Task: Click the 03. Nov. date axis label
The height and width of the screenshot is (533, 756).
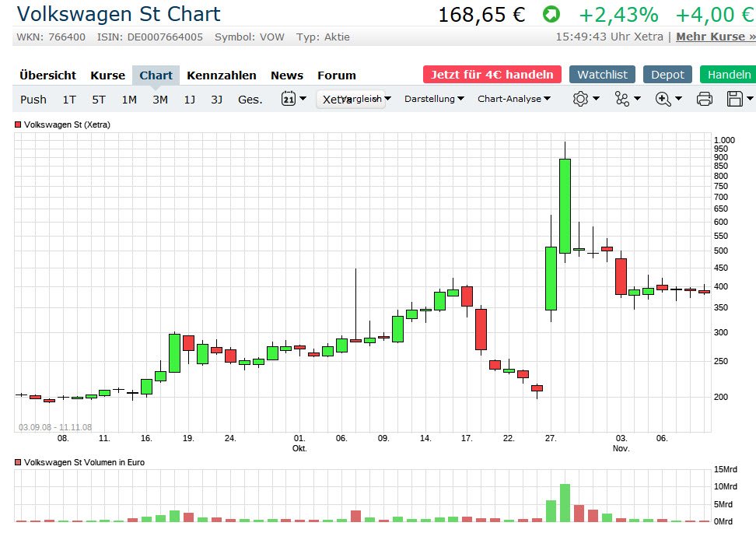Action: 621,444
